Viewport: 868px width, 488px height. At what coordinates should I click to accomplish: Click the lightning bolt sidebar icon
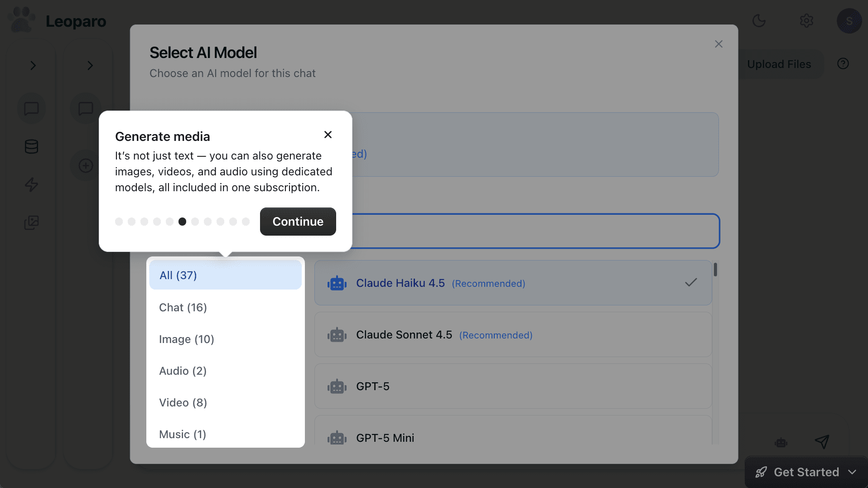(x=31, y=184)
